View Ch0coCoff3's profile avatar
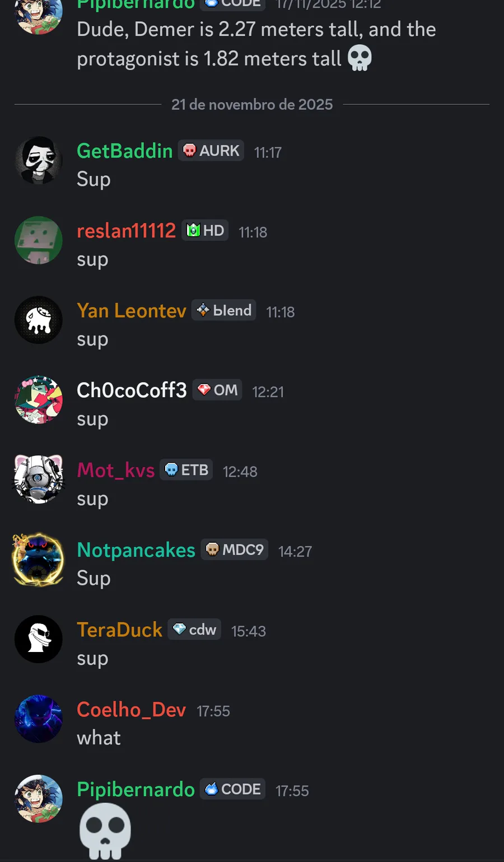Viewport: 504px width, 862px height. (x=38, y=400)
